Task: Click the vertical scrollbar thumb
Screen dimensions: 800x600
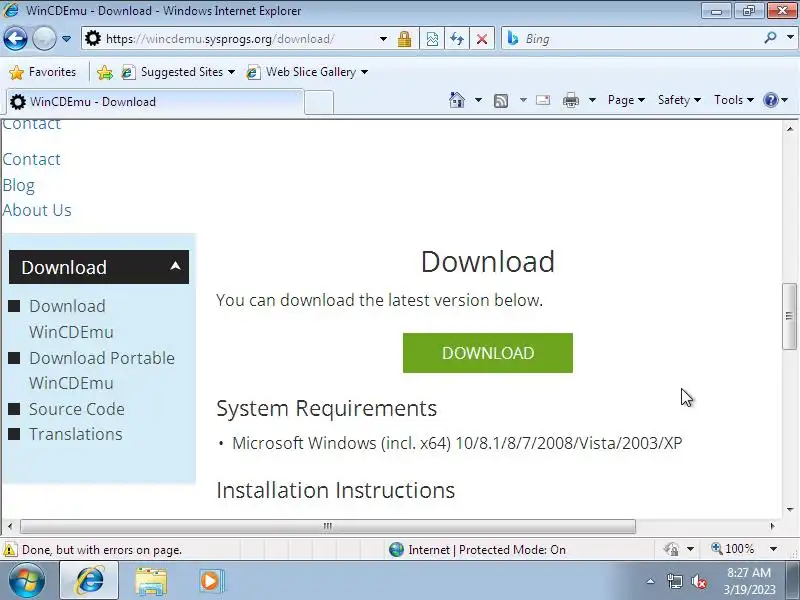Action: pyautogui.click(x=789, y=316)
